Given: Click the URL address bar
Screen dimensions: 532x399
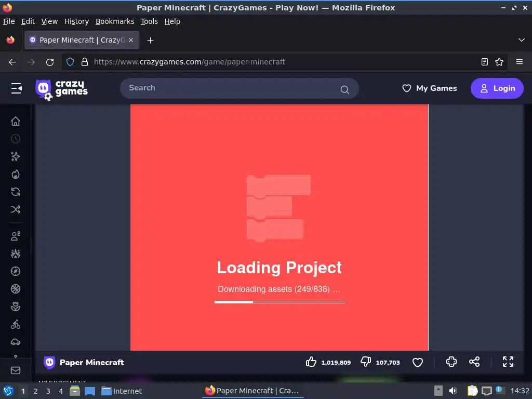Looking at the screenshot, I should pos(285,62).
